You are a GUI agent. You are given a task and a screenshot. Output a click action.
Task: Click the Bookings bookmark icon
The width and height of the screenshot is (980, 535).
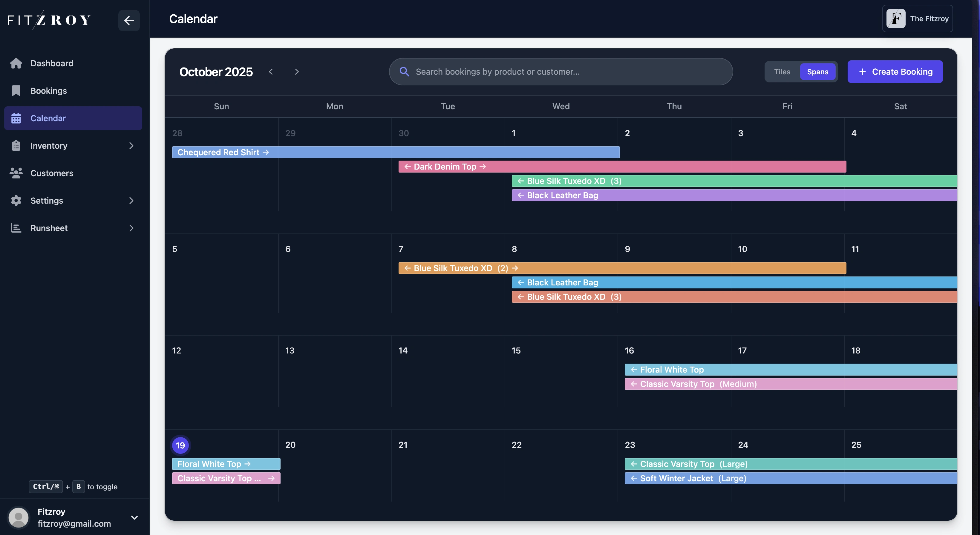(16, 90)
